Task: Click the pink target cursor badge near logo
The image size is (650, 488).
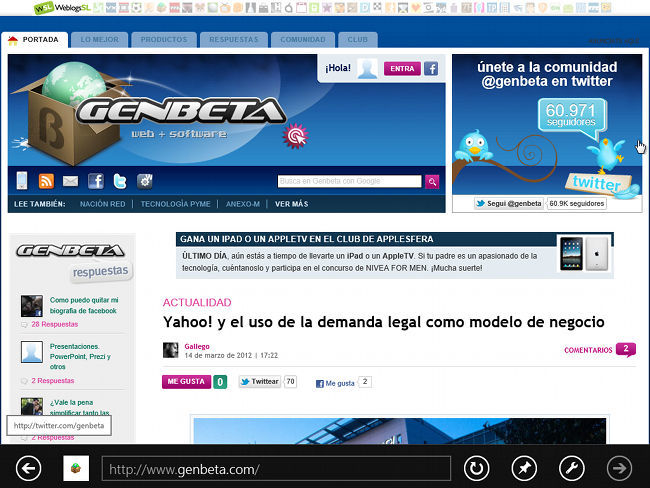Action: (296, 136)
